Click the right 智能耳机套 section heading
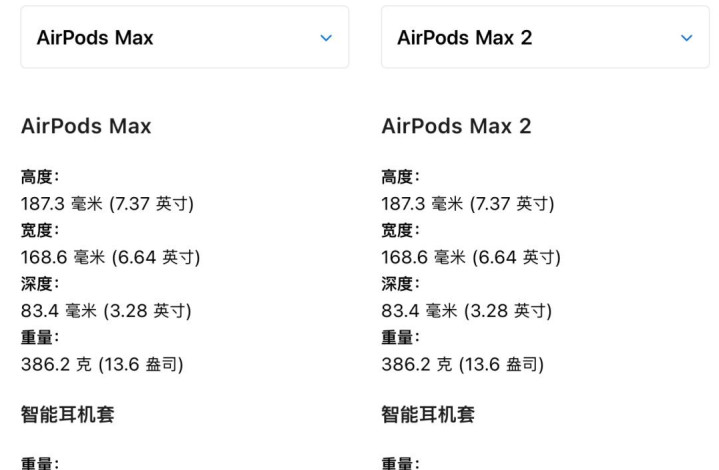Screen dimensions: 719x470 pyautogui.click(x=428, y=413)
